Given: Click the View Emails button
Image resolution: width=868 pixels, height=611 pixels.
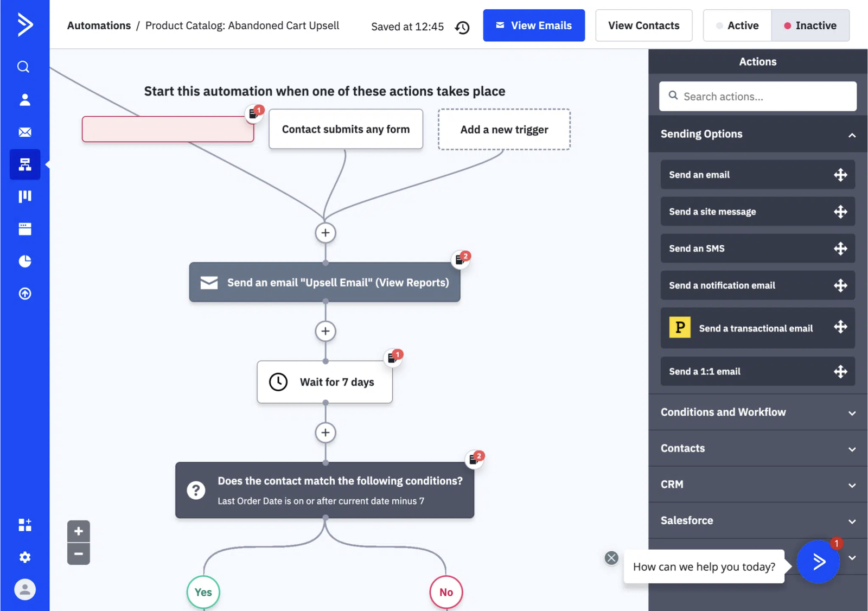Looking at the screenshot, I should point(534,25).
